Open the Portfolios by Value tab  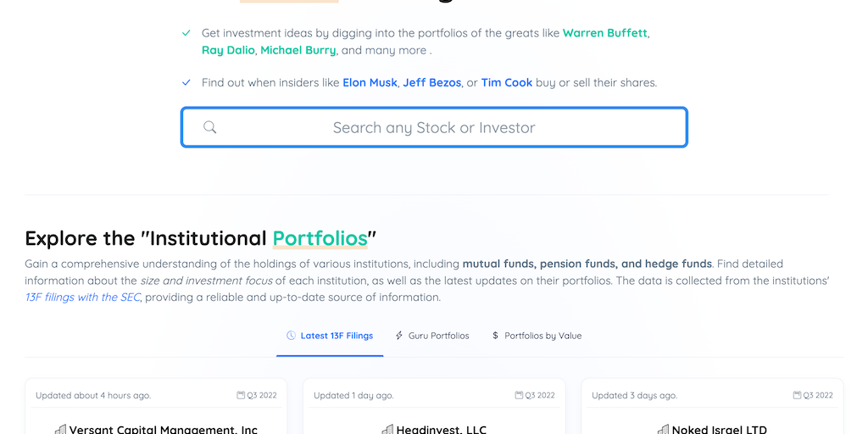(542, 336)
